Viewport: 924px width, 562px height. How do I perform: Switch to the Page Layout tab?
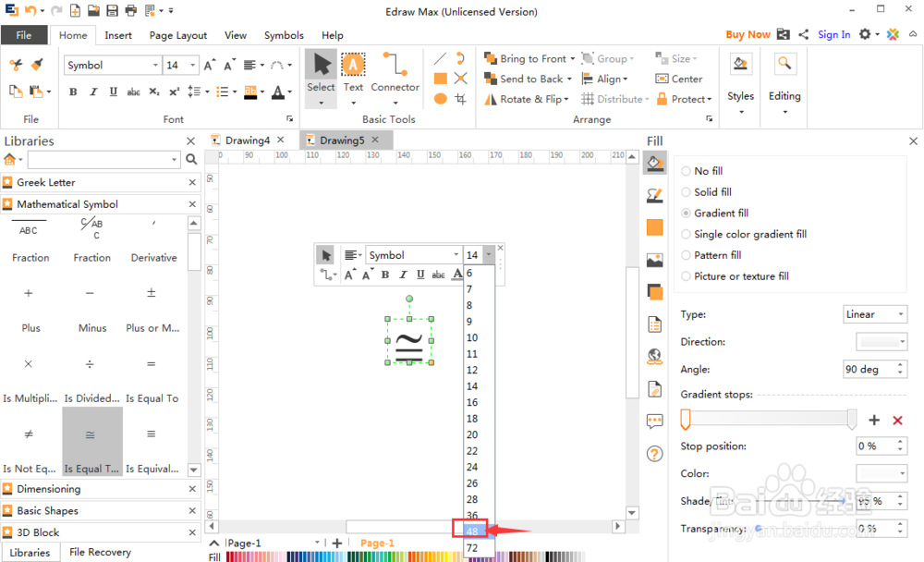tap(178, 35)
